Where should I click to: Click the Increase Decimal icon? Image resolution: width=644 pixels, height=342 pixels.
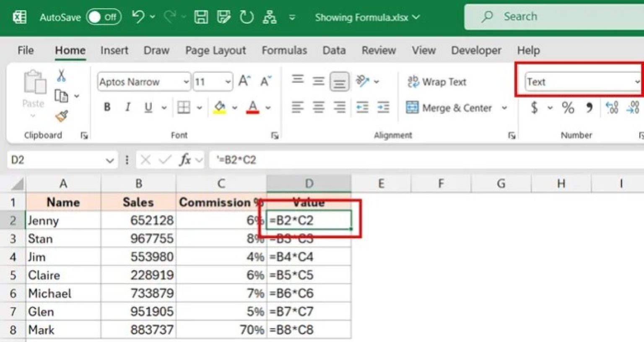[x=613, y=108]
